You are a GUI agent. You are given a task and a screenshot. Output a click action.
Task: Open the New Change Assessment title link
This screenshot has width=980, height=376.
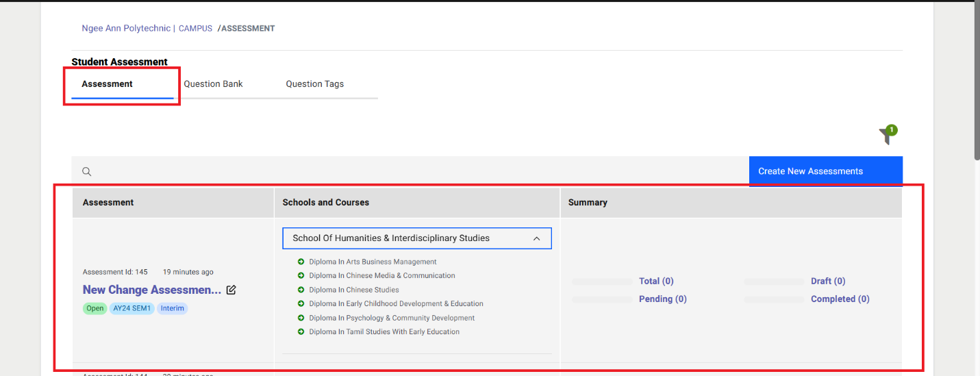pos(151,290)
